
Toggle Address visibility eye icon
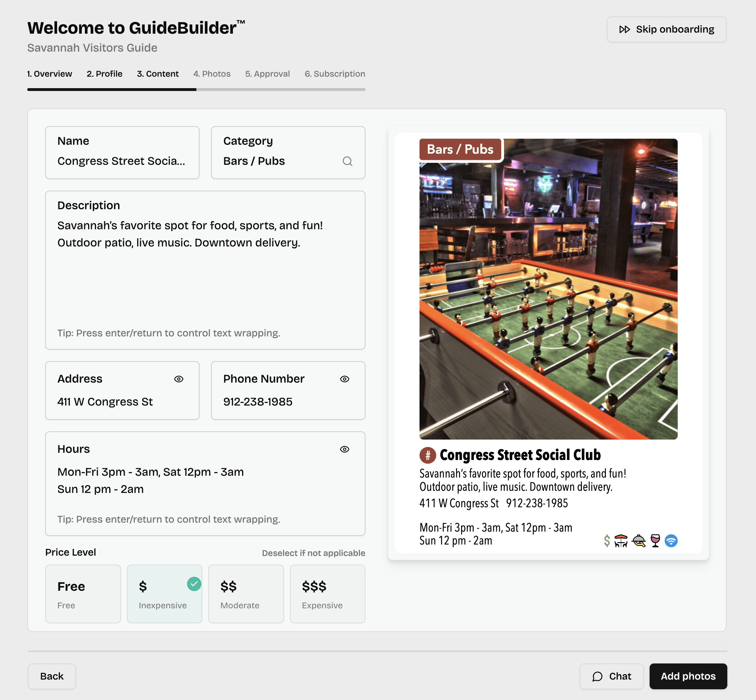tap(179, 379)
